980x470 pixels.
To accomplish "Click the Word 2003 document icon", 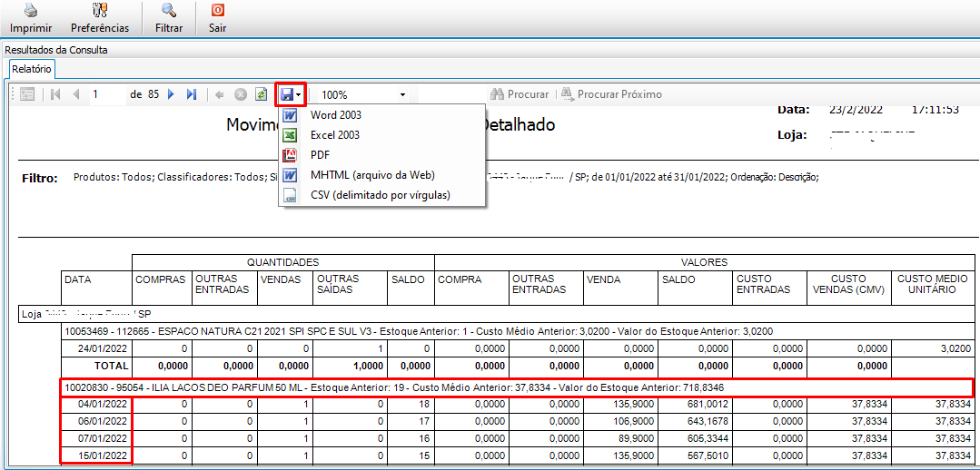I will pyautogui.click(x=290, y=115).
